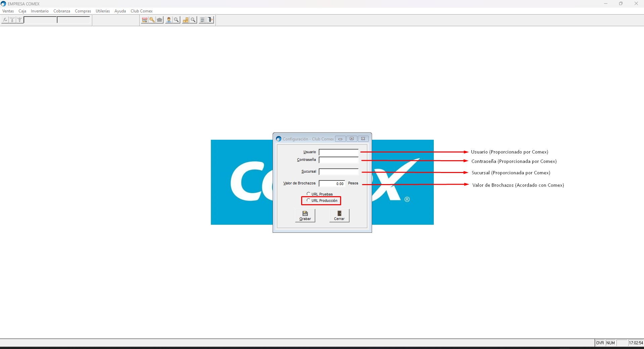Click the 17:02:54 clock in status bar
The image size is (644, 349).
coord(636,343)
